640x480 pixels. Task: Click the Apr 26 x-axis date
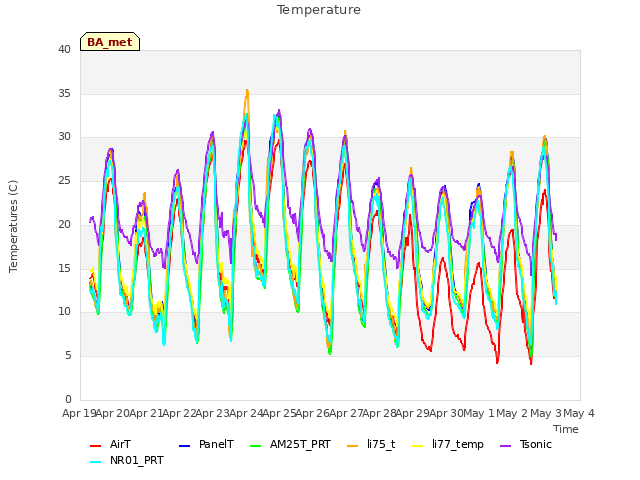coord(313,413)
